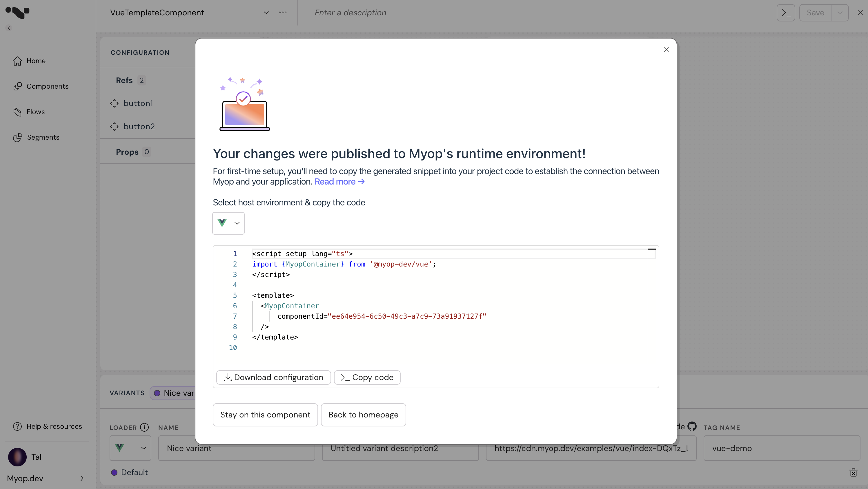The height and width of the screenshot is (489, 868).
Task: Click the Components icon in sidebar
Action: (17, 87)
